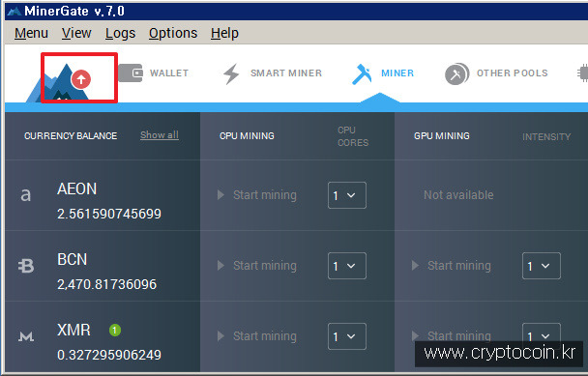588x376 pixels.
Task: Click the MinerGate title bar icon
Action: [14, 12]
